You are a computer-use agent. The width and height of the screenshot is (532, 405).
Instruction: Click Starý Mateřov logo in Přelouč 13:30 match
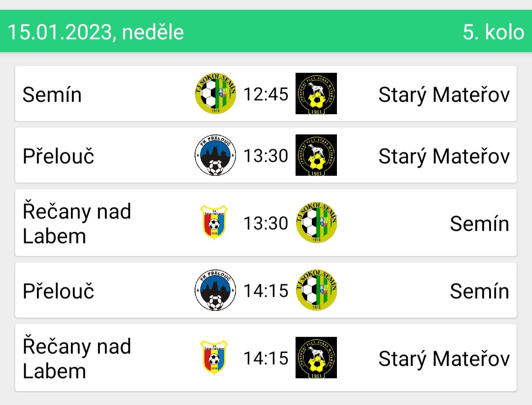click(316, 155)
